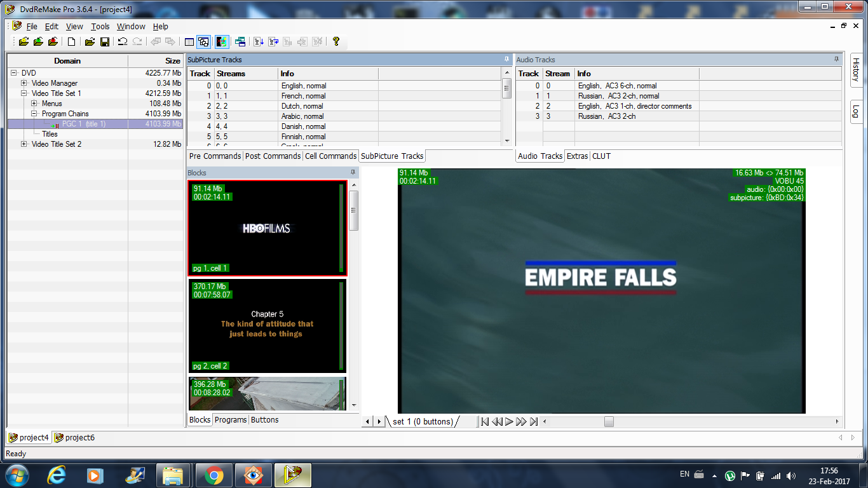Play the preview video
The height and width of the screenshot is (488, 868).
click(x=509, y=421)
